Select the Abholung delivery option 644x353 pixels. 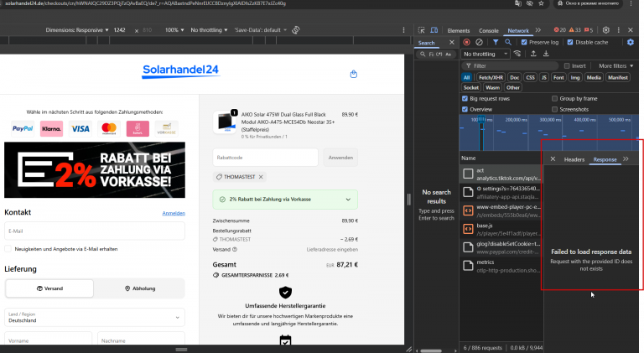(140, 288)
